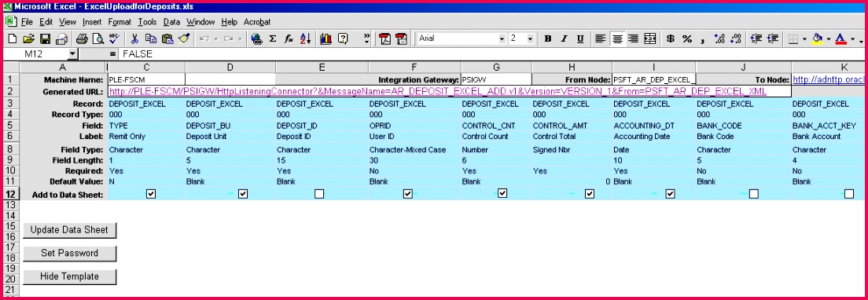Toggle Italic formatting

click(564, 38)
